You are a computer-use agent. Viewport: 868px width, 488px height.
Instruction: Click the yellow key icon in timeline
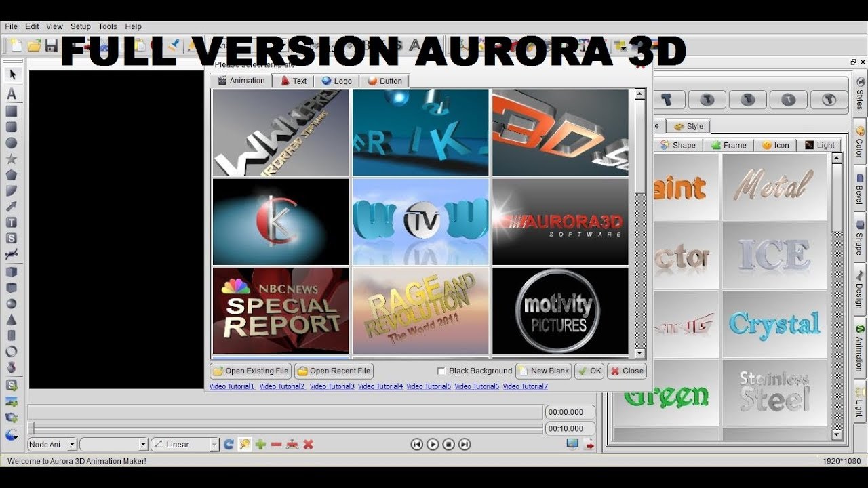point(244,444)
